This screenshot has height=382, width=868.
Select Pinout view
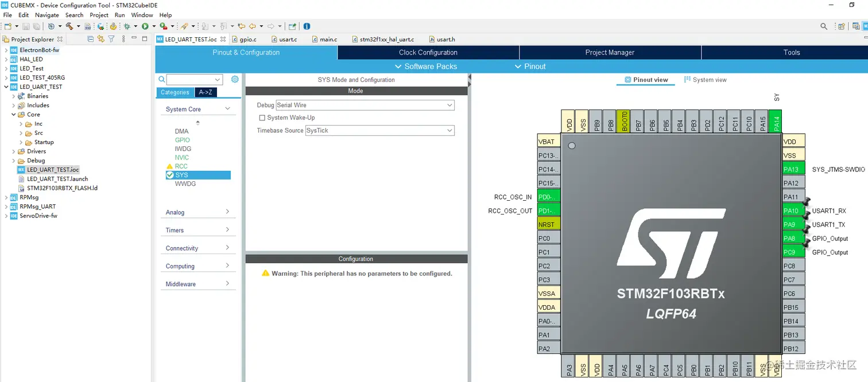[646, 80]
